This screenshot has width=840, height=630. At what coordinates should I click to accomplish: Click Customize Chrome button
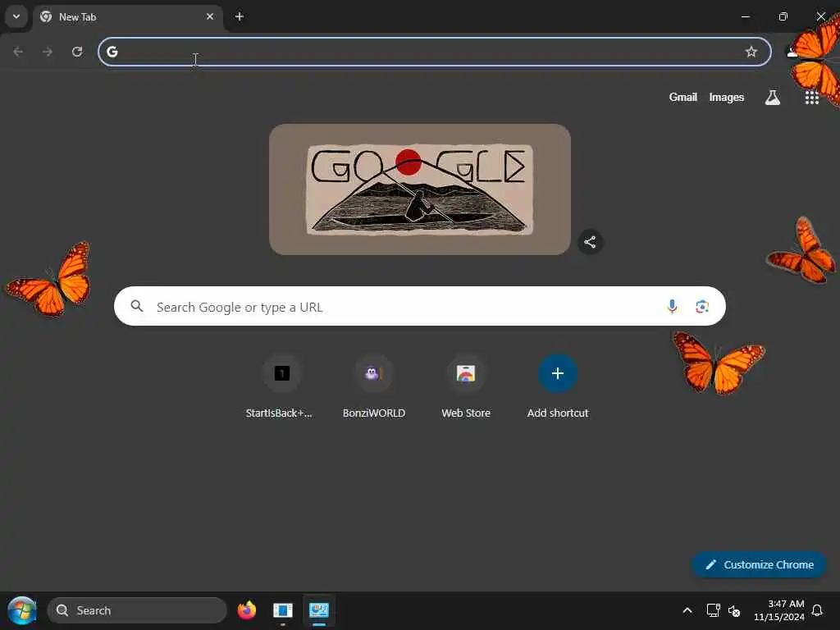[x=759, y=564]
